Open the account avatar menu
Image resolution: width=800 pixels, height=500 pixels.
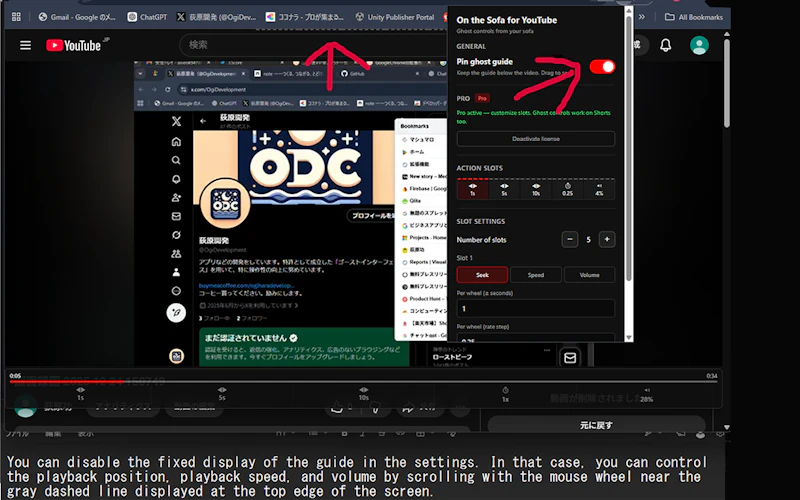click(x=699, y=45)
